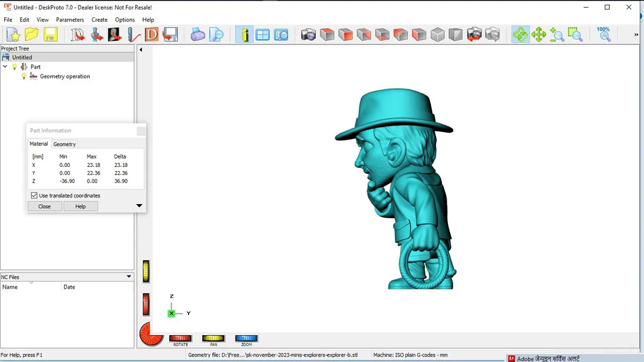Screen dimensions: 644x362
Task: Open the Parameters menu
Action: pos(70,20)
